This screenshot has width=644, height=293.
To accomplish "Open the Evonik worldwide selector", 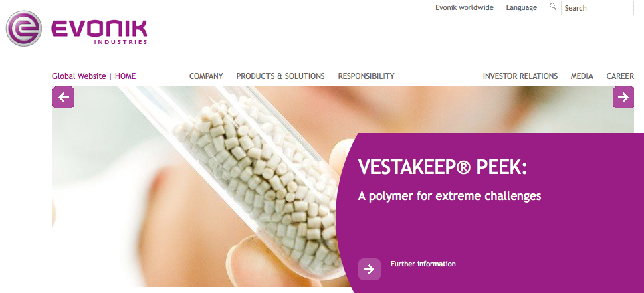I will (464, 7).
